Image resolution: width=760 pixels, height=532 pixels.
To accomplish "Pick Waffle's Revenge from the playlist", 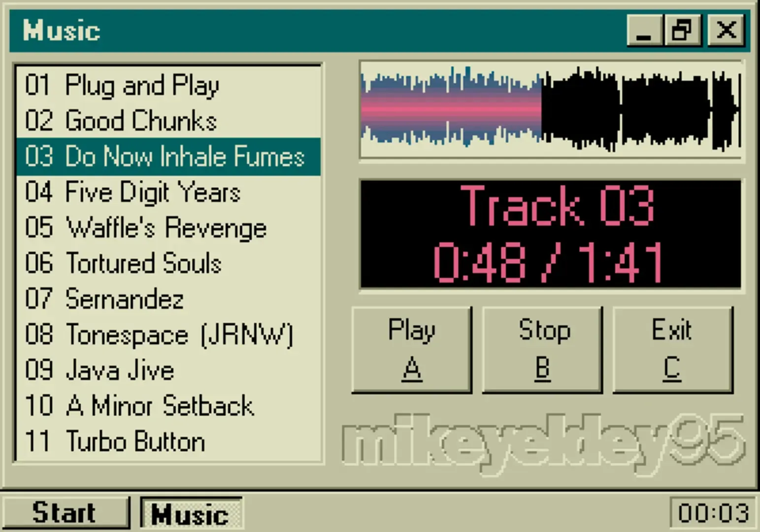I will 145,228.
